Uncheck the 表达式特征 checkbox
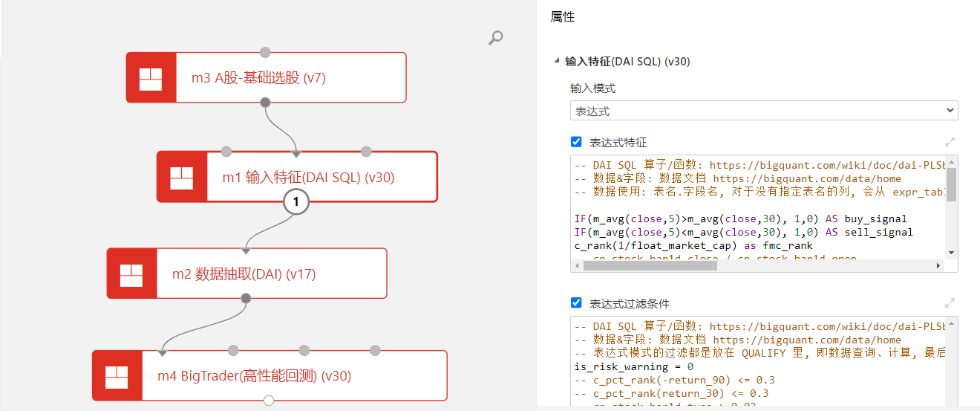This screenshot has width=980, height=411. coord(576,142)
